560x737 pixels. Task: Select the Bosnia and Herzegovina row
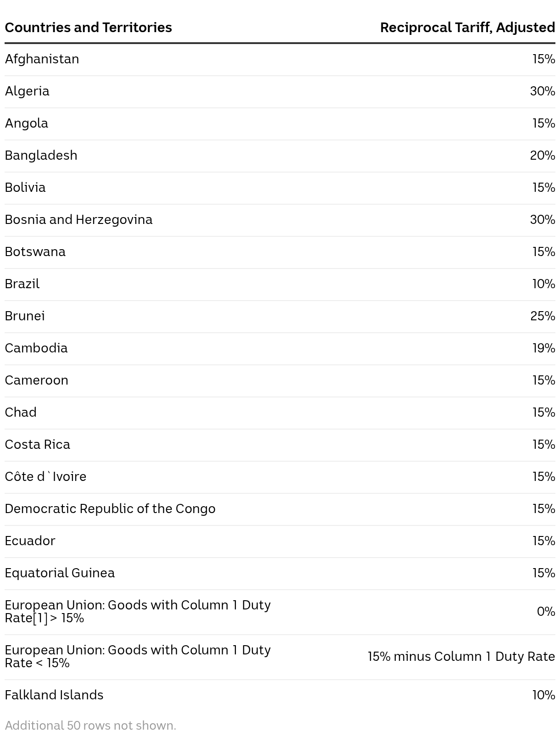click(x=280, y=220)
